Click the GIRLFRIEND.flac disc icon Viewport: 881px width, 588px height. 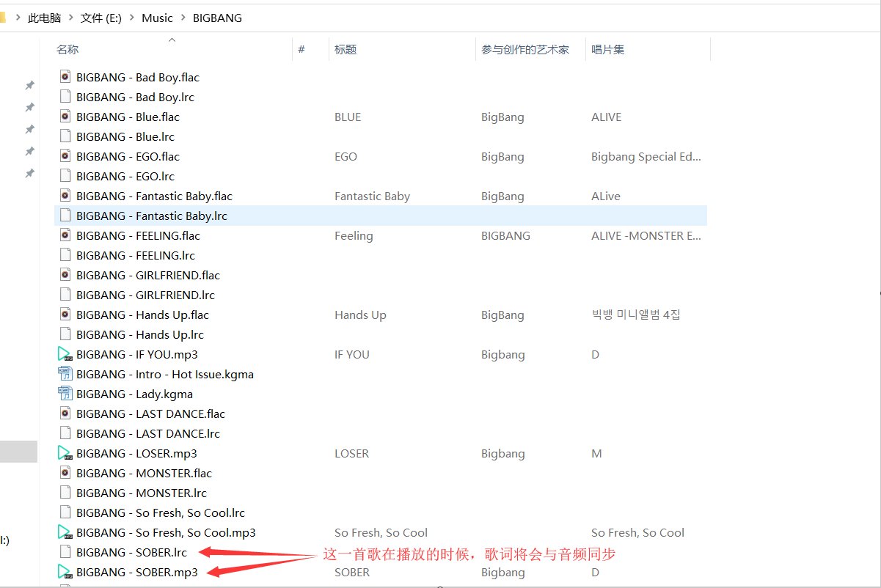point(65,275)
